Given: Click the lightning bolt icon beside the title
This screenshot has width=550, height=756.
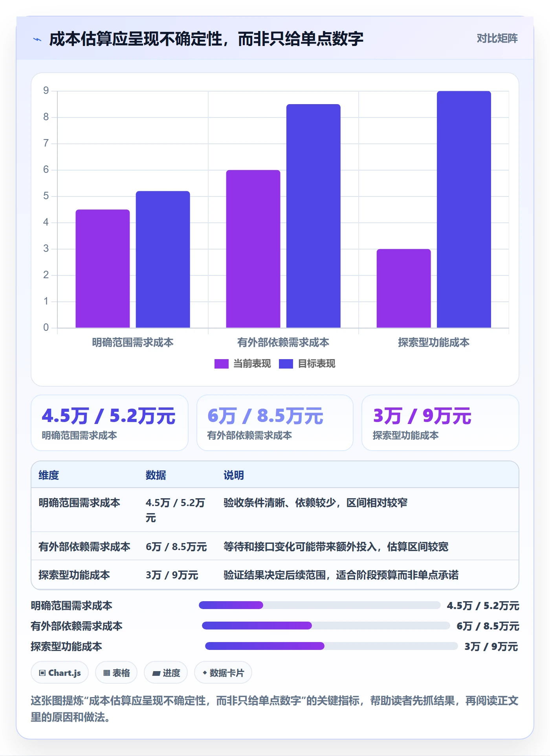Looking at the screenshot, I should click(37, 39).
